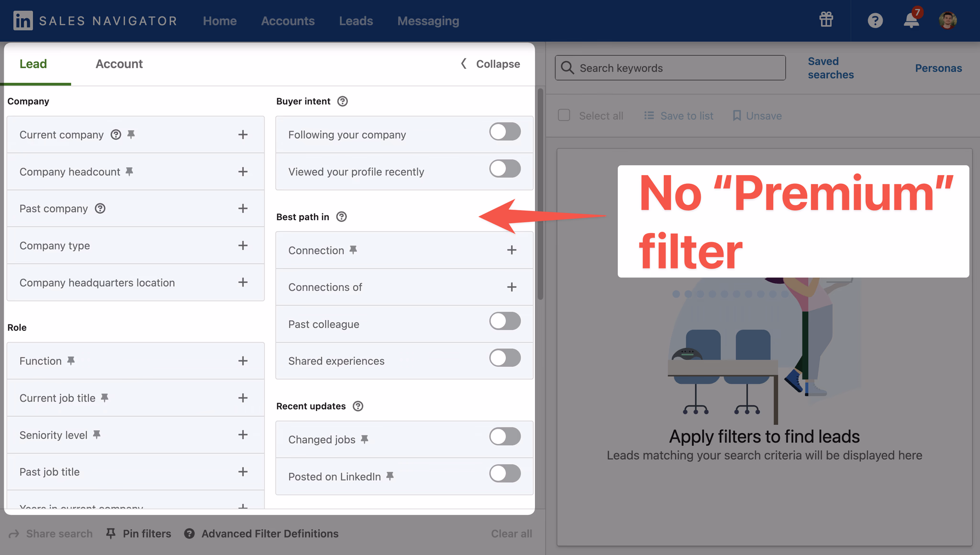Click the Search keywords input field
This screenshot has height=555, width=980.
tap(670, 67)
